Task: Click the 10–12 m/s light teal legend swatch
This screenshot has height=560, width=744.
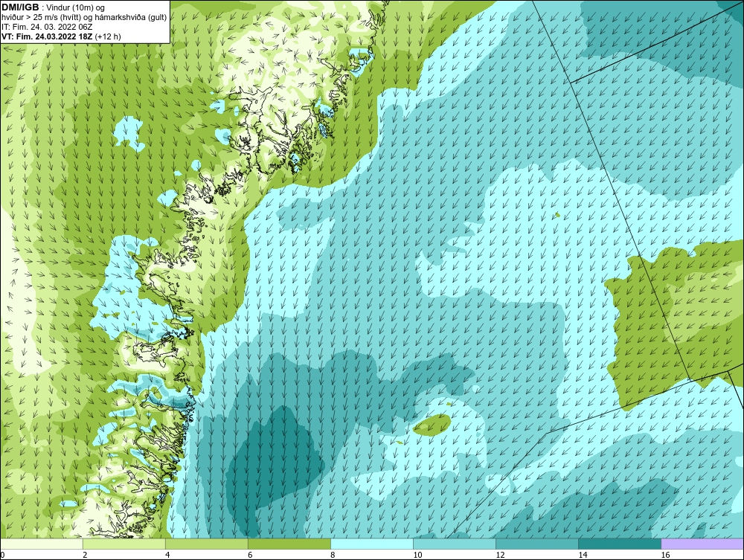Action: tap(455, 544)
